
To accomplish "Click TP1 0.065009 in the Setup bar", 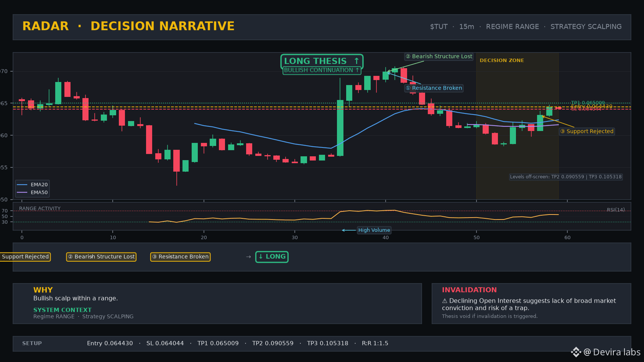I will [218, 344].
